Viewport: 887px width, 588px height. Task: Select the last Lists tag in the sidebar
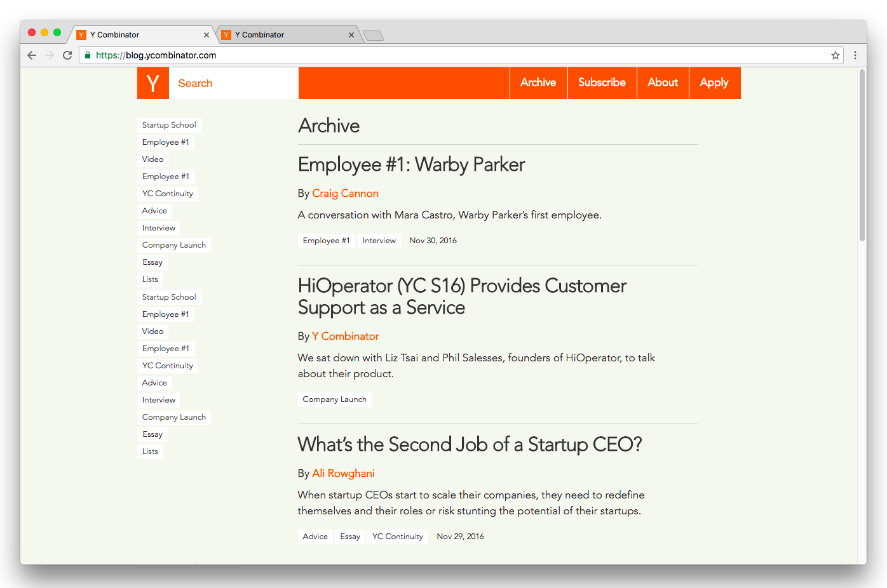[151, 451]
